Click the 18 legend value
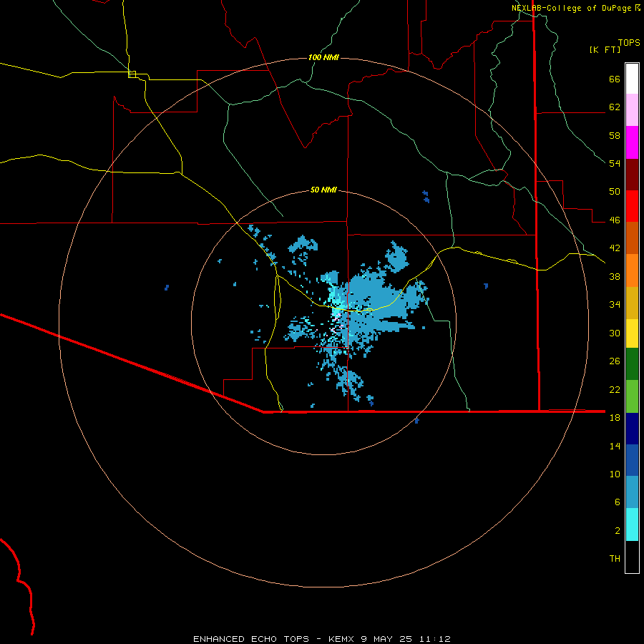Screen dimensions: 644x644 point(615,418)
